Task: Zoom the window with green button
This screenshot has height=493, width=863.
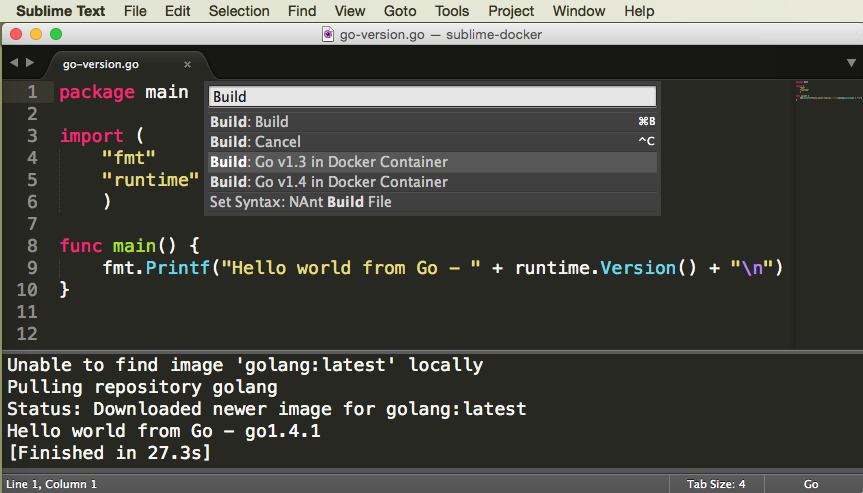Action: click(56, 34)
